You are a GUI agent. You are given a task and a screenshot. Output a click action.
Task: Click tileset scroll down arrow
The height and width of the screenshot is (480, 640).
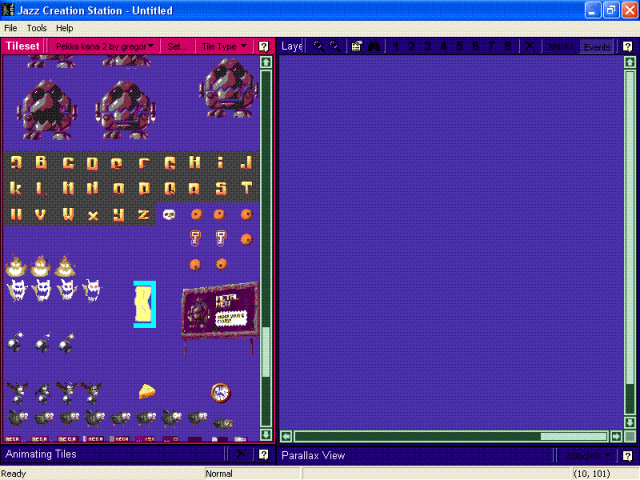pos(266,434)
